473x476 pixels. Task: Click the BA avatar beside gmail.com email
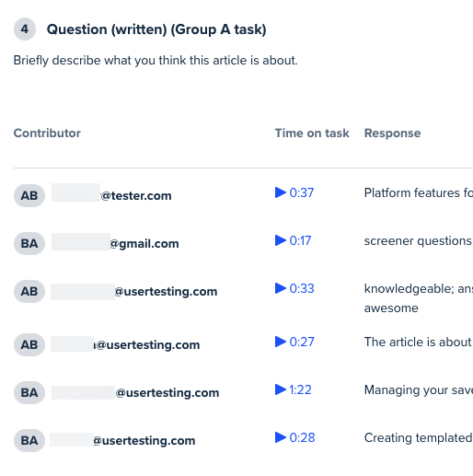(x=29, y=243)
